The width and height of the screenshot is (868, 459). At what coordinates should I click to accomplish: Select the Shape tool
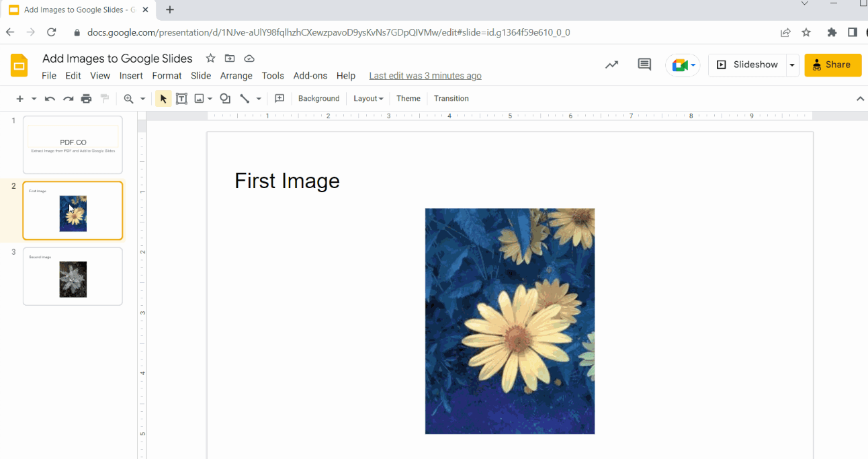225,99
